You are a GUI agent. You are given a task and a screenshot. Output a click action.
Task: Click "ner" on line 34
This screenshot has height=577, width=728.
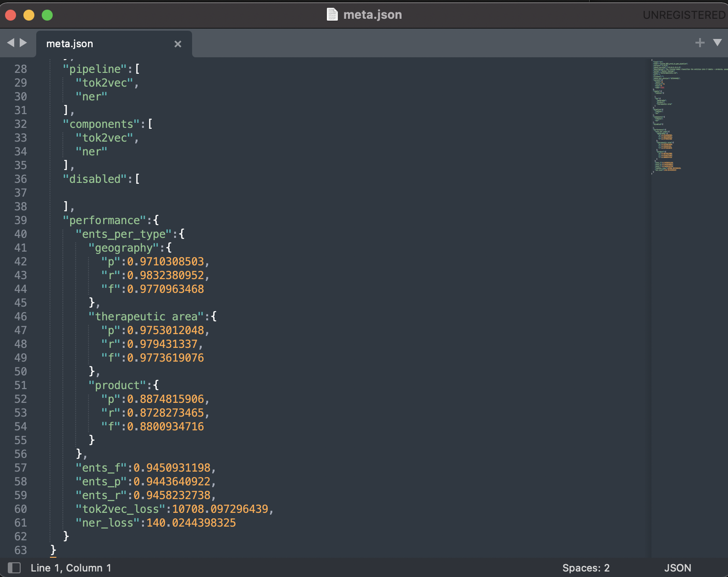92,152
